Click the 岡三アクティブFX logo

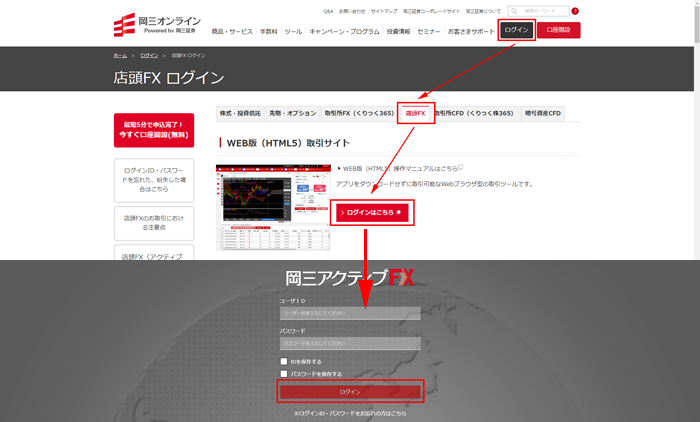pos(350,278)
